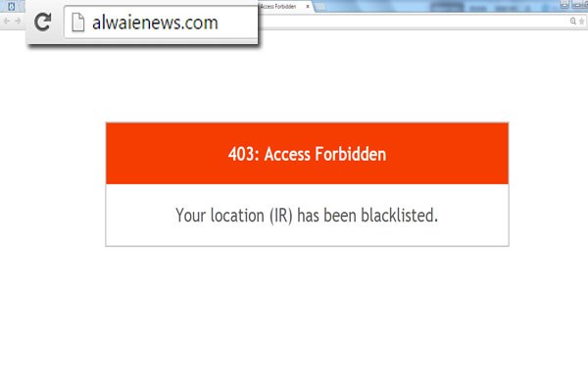This screenshot has width=588, height=392.
Task: Click the '403' number in the banner
Action: click(x=241, y=154)
